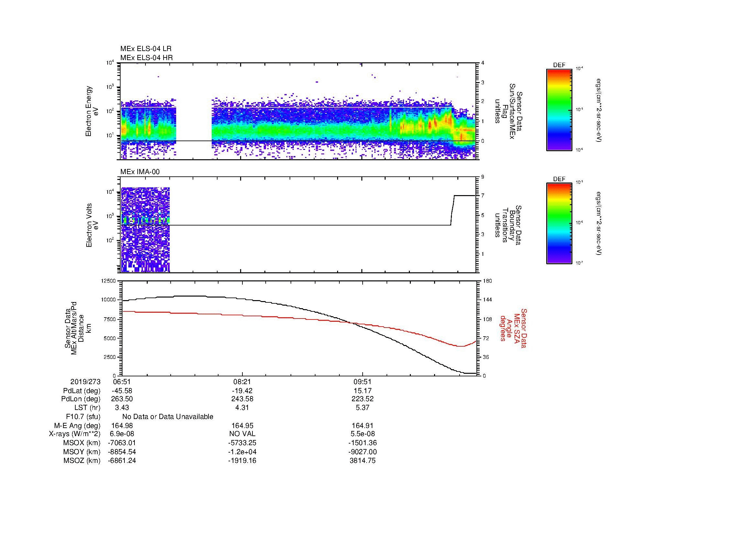The width and height of the screenshot is (756, 534).
Task: Click the LST value '5.37'
Action: click(x=362, y=408)
